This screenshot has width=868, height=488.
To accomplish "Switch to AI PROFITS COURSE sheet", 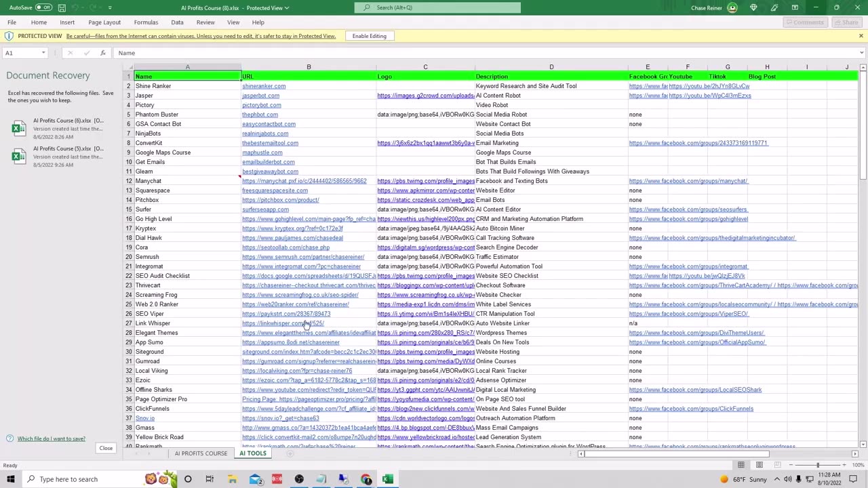I will (201, 453).
